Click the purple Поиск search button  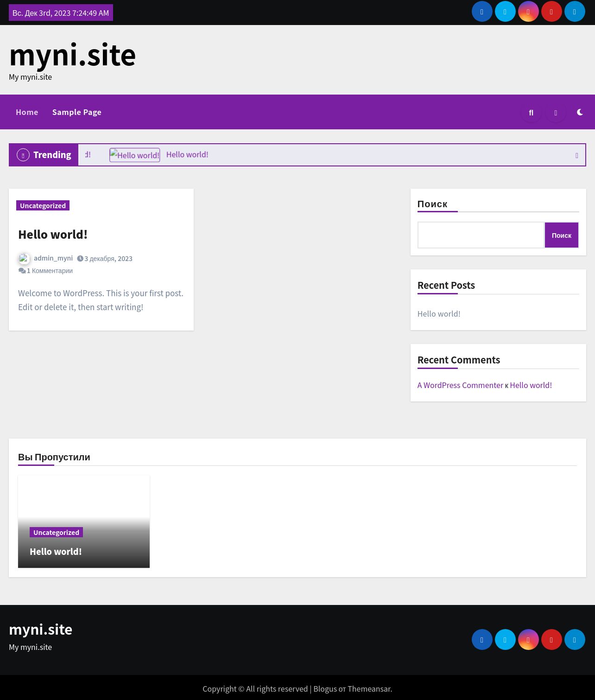click(562, 235)
